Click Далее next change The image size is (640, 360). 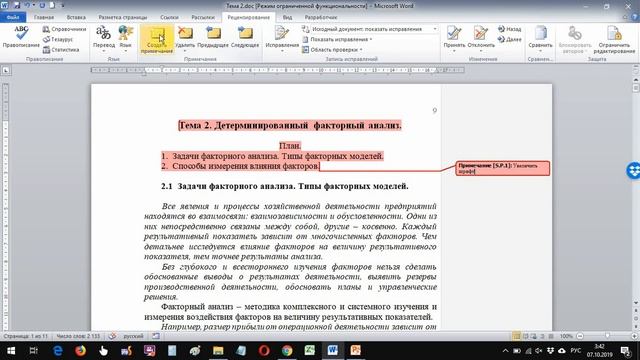[509, 39]
